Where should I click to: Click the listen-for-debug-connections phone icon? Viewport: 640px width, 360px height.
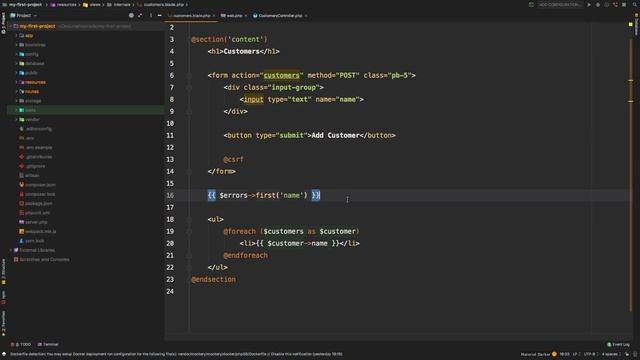click(x=616, y=5)
